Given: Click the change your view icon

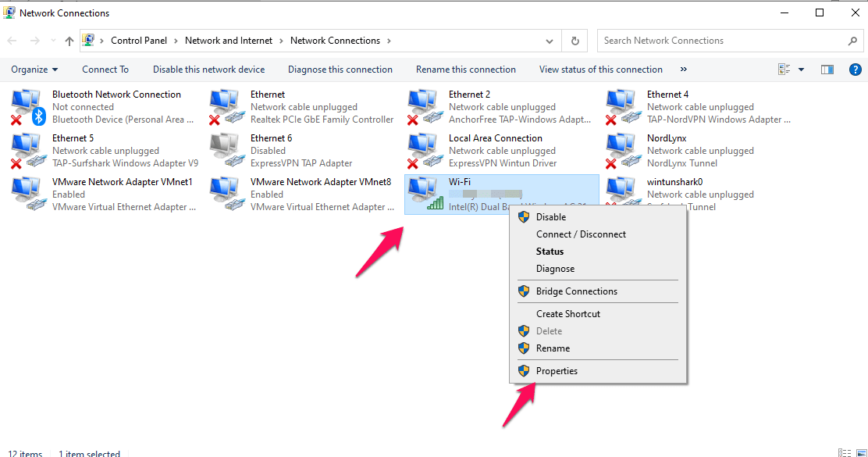Looking at the screenshot, I should (x=784, y=70).
